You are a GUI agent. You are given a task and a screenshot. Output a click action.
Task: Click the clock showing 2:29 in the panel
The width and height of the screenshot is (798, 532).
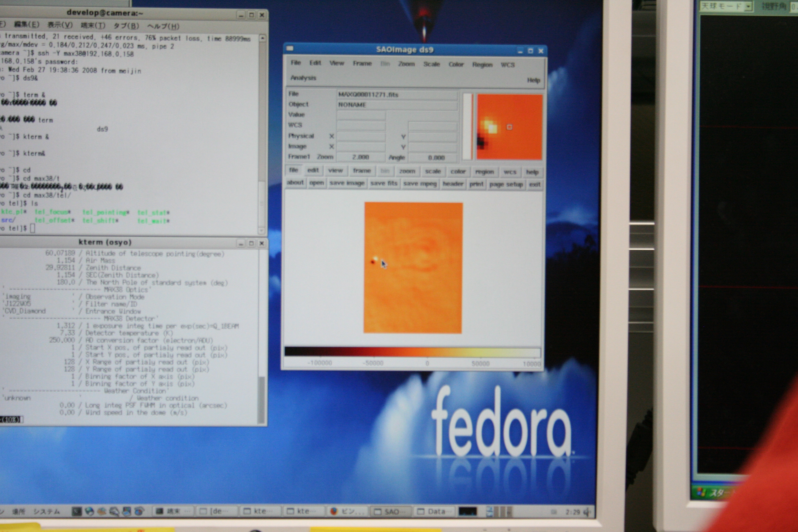click(x=573, y=512)
